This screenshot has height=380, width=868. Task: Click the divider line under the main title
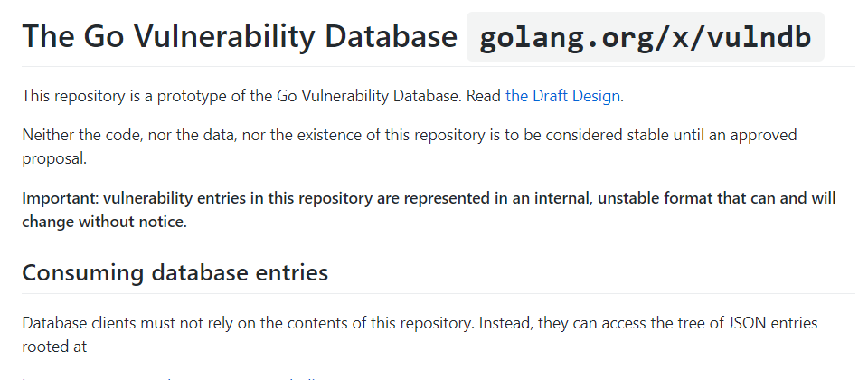pyautogui.click(x=439, y=66)
